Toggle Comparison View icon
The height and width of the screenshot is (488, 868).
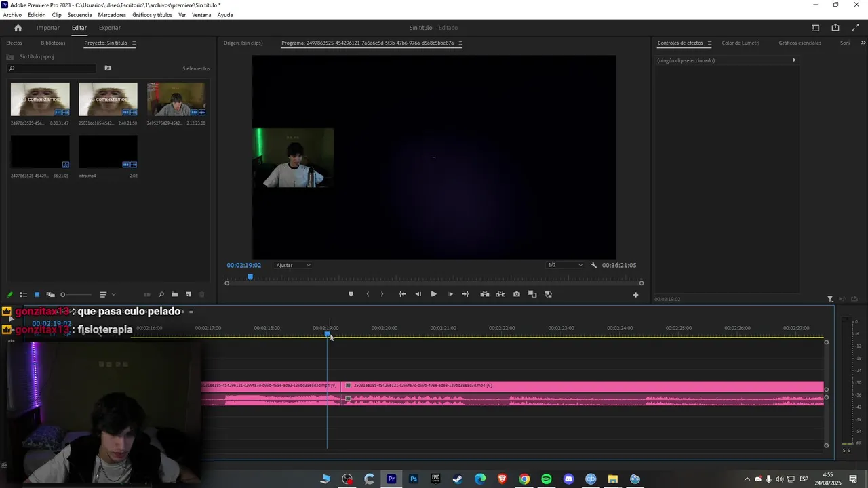(532, 294)
